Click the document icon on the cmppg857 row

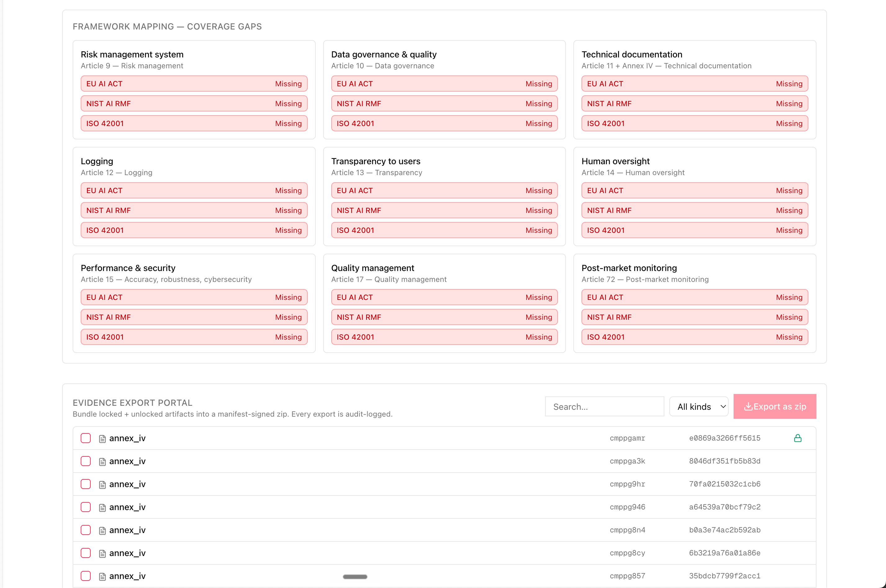click(x=102, y=577)
